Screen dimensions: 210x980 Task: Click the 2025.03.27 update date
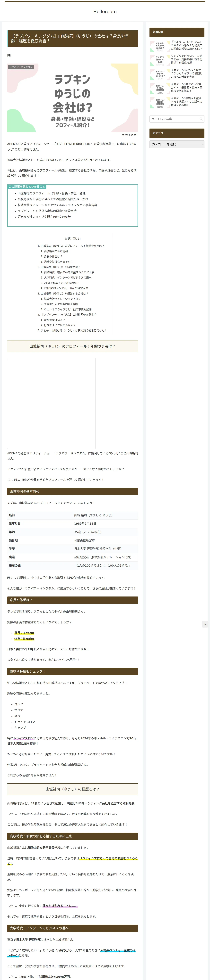(x=129, y=135)
